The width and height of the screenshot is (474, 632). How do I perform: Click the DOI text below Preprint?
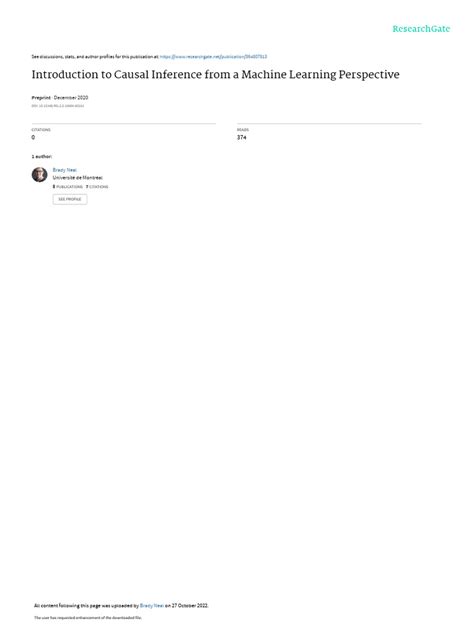58,106
